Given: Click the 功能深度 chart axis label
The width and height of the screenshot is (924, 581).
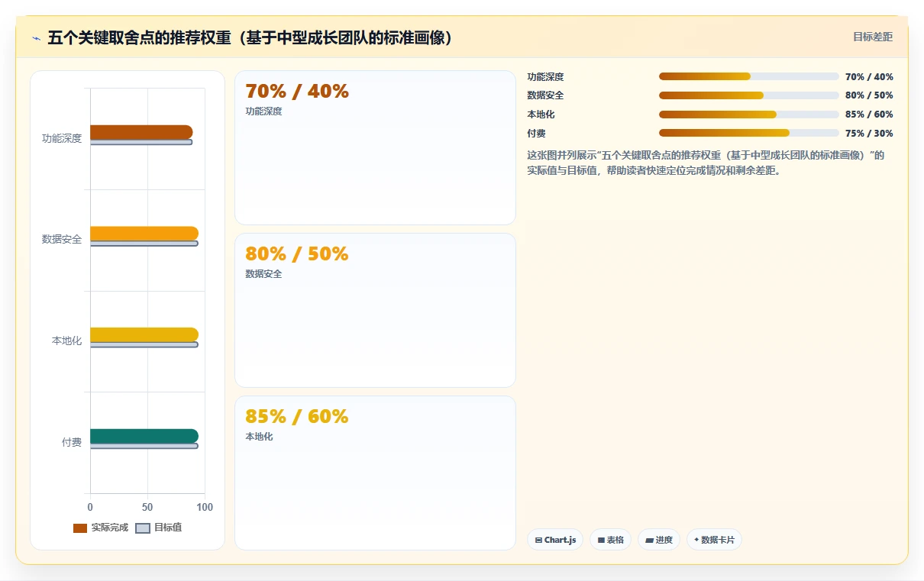Looking at the screenshot, I should (x=62, y=138).
